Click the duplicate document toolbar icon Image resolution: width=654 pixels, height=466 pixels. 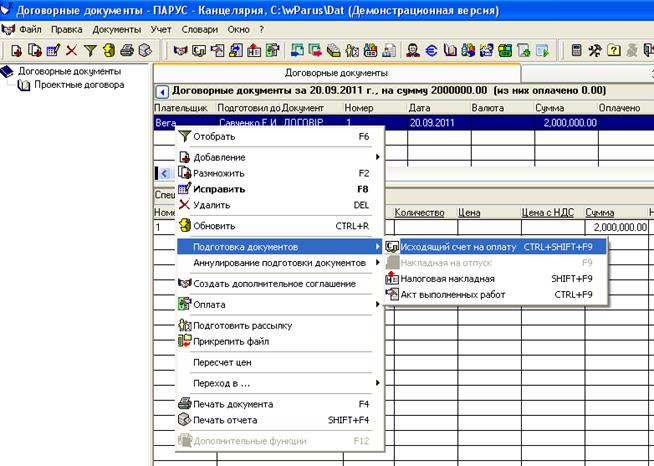[35, 50]
